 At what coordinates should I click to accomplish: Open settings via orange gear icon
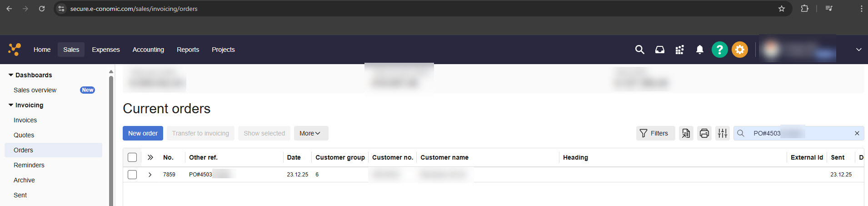[x=739, y=50]
